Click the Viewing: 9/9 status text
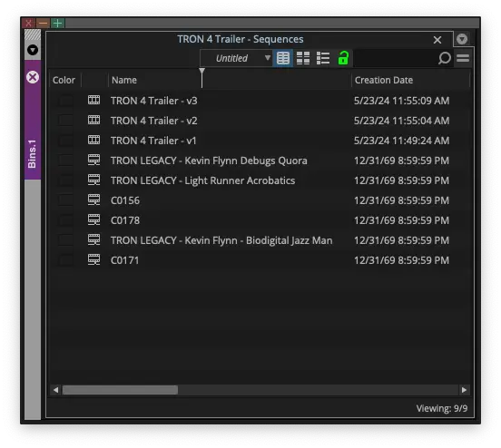Viewport: 501px width, 448px height. (x=442, y=408)
